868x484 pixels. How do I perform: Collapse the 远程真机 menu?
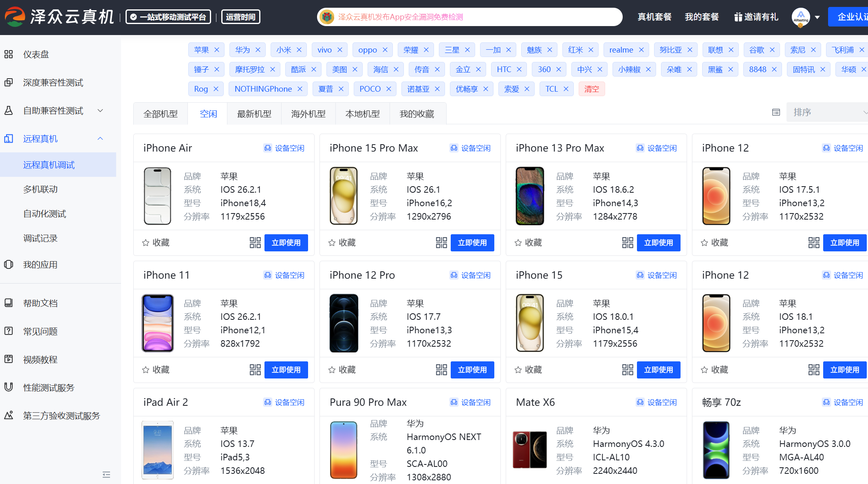(100, 139)
